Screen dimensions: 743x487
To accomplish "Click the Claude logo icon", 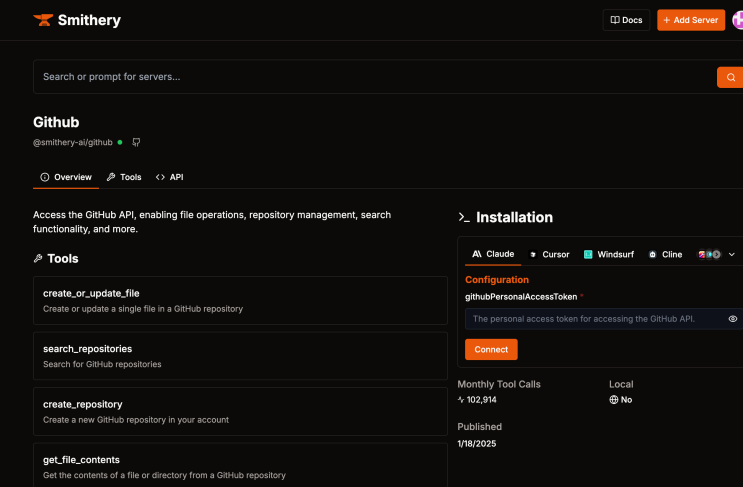I will tap(477, 254).
